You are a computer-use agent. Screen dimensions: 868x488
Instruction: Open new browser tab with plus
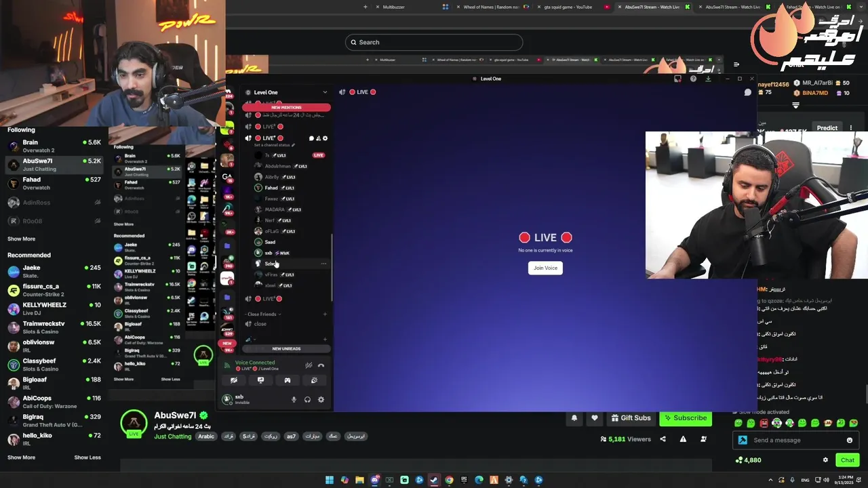click(x=366, y=7)
